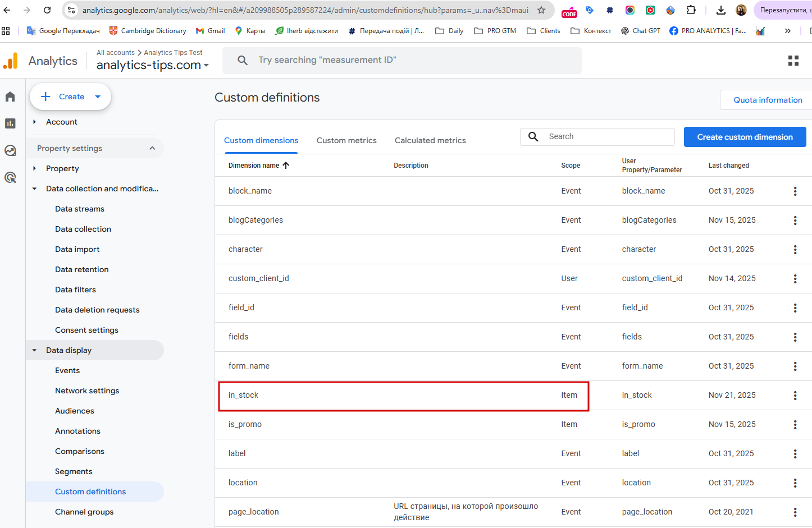Expand the Account tree item

(34, 122)
